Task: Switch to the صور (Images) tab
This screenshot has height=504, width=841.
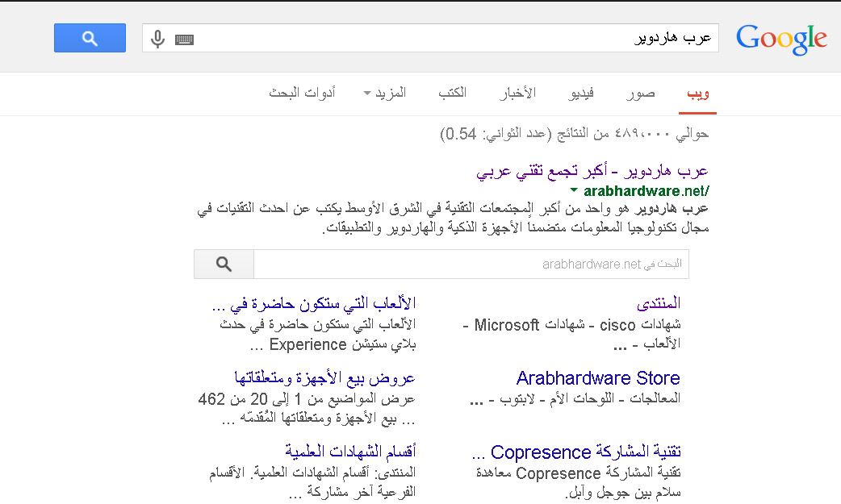Action: tap(640, 94)
